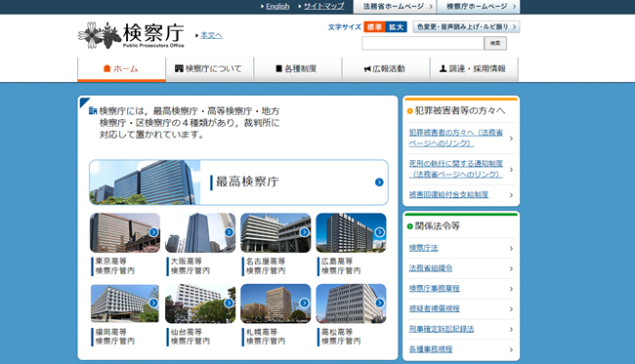Screen dimensions: 635x364
Task: Click chevron beside 刑事確定訴訟記録法
Action: (x=511, y=329)
